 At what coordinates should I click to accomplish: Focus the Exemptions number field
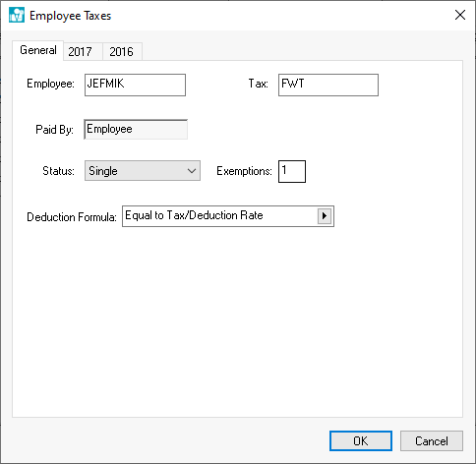click(292, 171)
